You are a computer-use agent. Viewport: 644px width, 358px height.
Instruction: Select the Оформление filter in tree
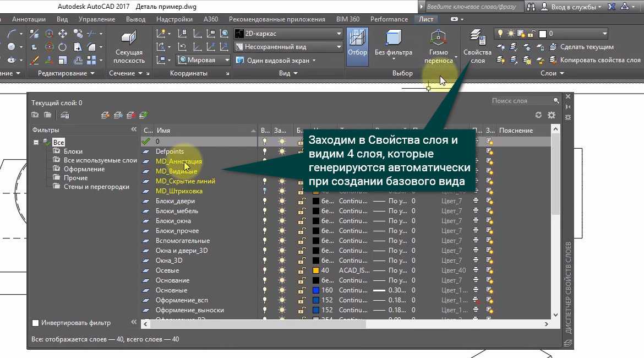[84, 169]
